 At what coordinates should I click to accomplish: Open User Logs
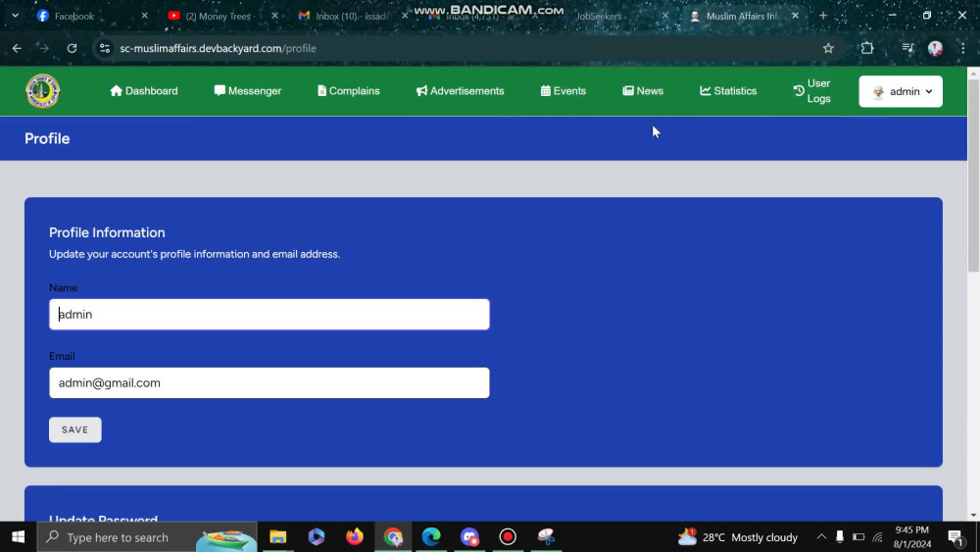[811, 91]
